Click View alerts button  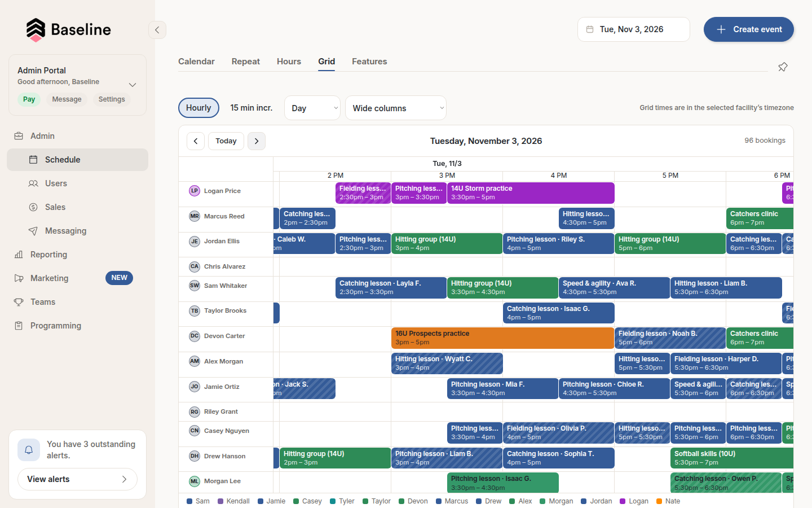77,479
